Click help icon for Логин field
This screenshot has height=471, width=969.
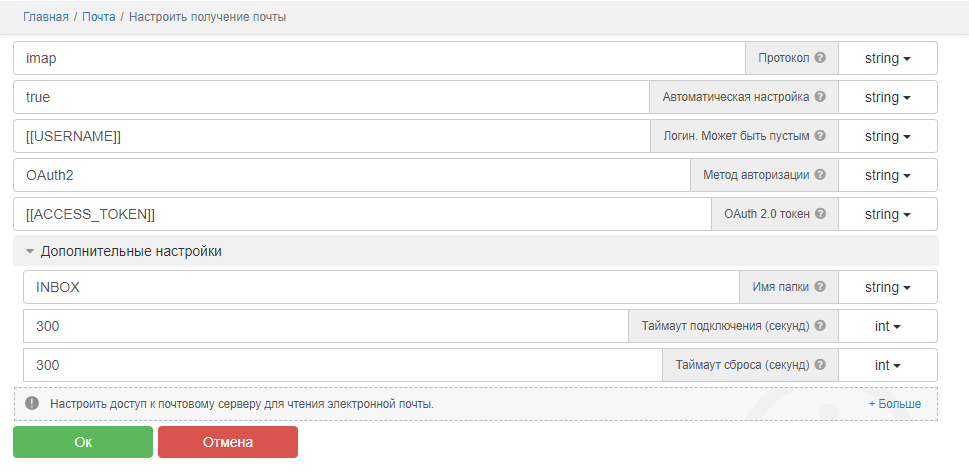(820, 136)
